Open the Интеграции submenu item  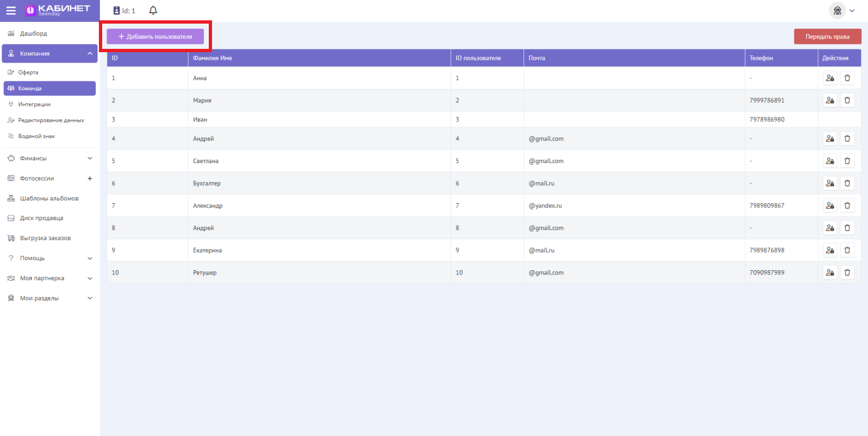pos(34,104)
